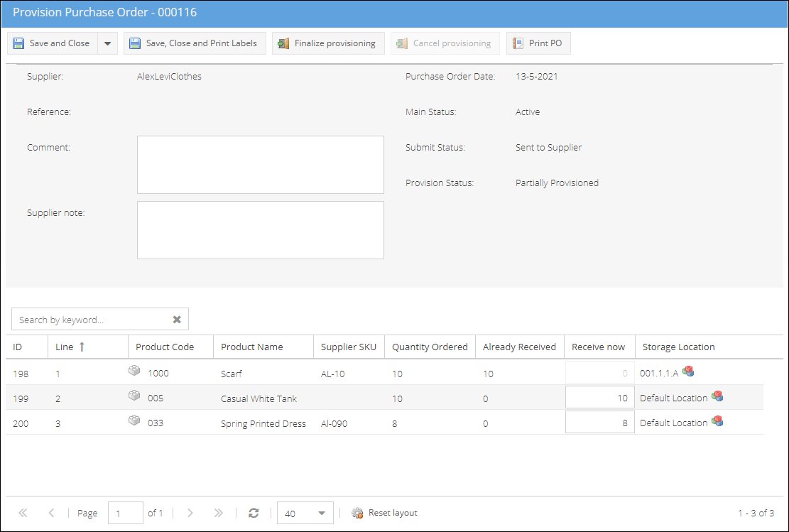The width and height of the screenshot is (789, 532).
Task: Click the Sent to Supplier status text
Action: coord(548,148)
